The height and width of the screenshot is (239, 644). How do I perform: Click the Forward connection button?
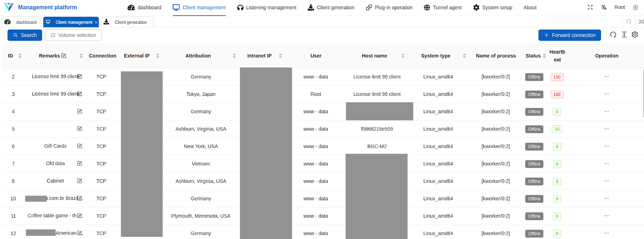[569, 35]
